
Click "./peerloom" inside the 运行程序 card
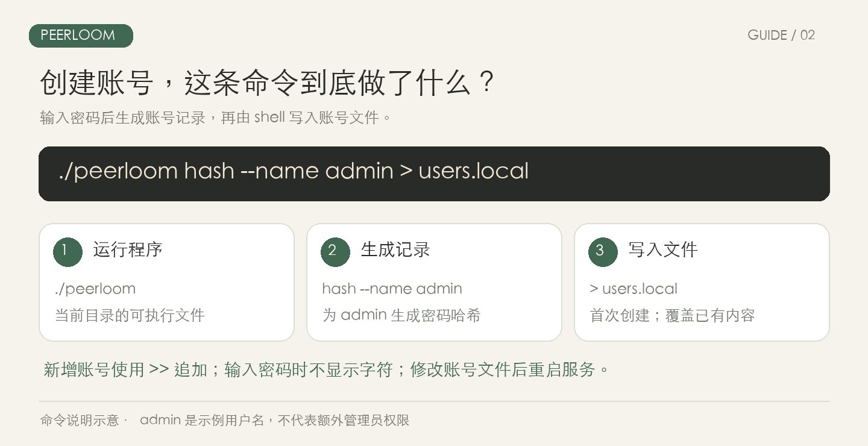tap(95, 289)
